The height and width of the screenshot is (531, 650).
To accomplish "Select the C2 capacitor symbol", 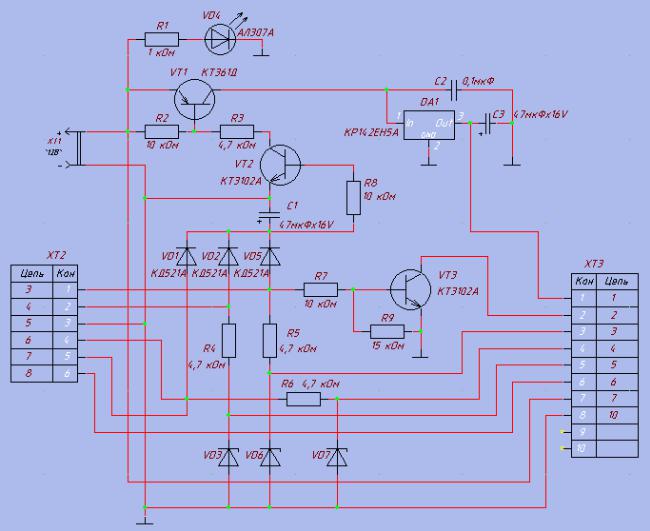I will [454, 90].
